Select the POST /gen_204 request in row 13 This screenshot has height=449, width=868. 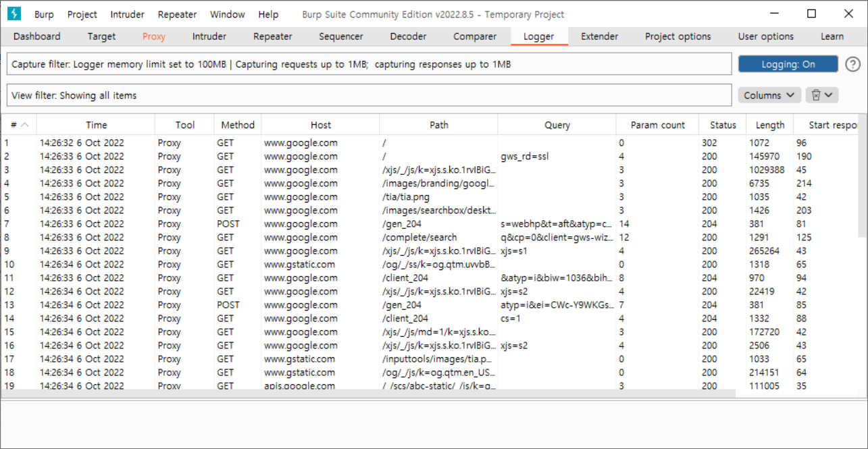(430, 305)
